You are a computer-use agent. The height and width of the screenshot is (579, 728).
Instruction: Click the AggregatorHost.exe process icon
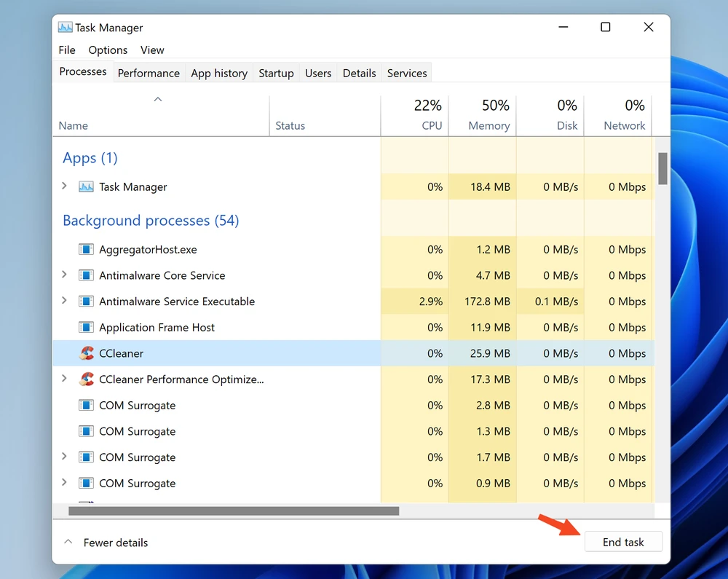pos(87,250)
